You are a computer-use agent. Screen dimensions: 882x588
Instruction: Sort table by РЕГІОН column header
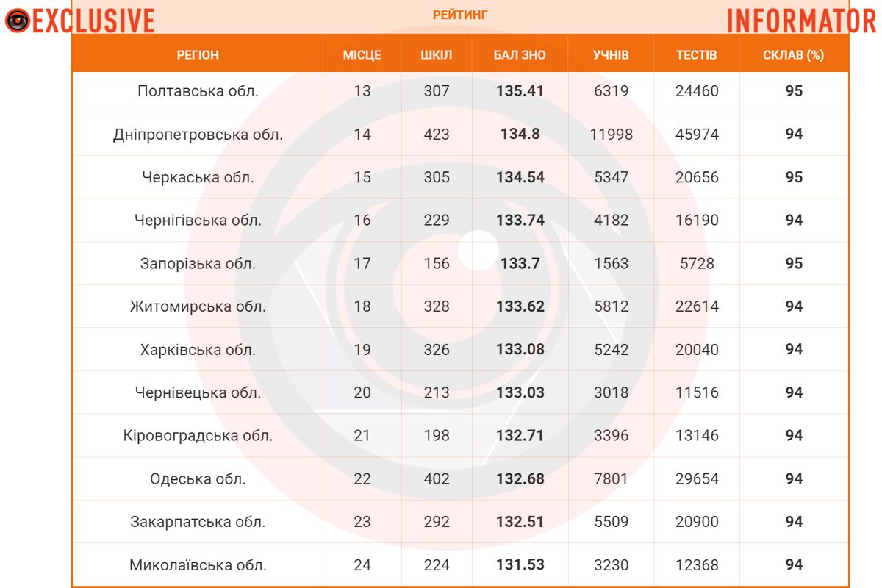(198, 55)
